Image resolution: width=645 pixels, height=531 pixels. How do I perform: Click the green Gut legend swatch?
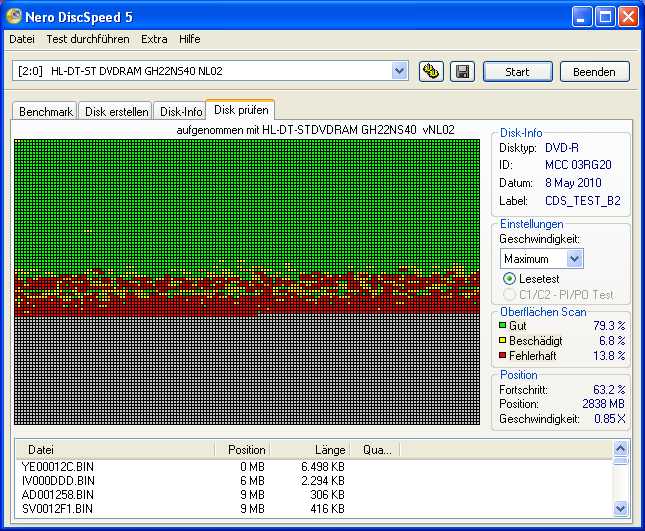click(502, 325)
